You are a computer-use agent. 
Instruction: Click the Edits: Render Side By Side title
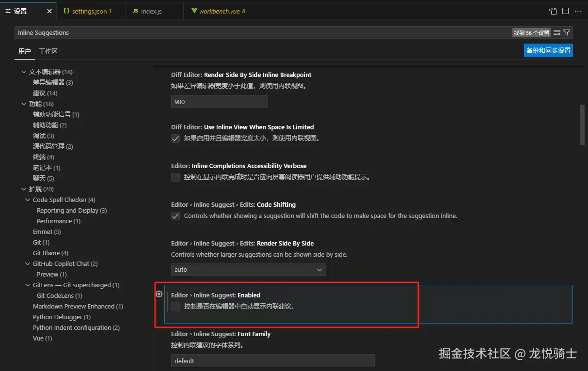[242, 243]
